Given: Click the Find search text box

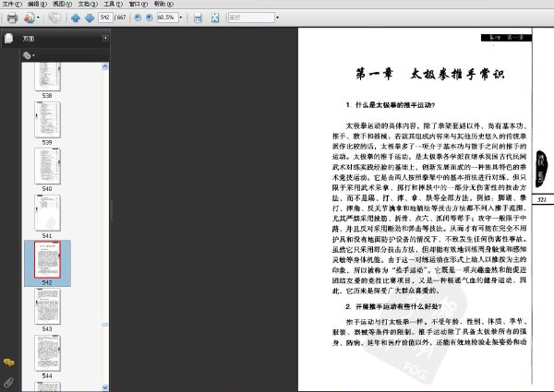Looking at the screenshot, I should tap(251, 18).
